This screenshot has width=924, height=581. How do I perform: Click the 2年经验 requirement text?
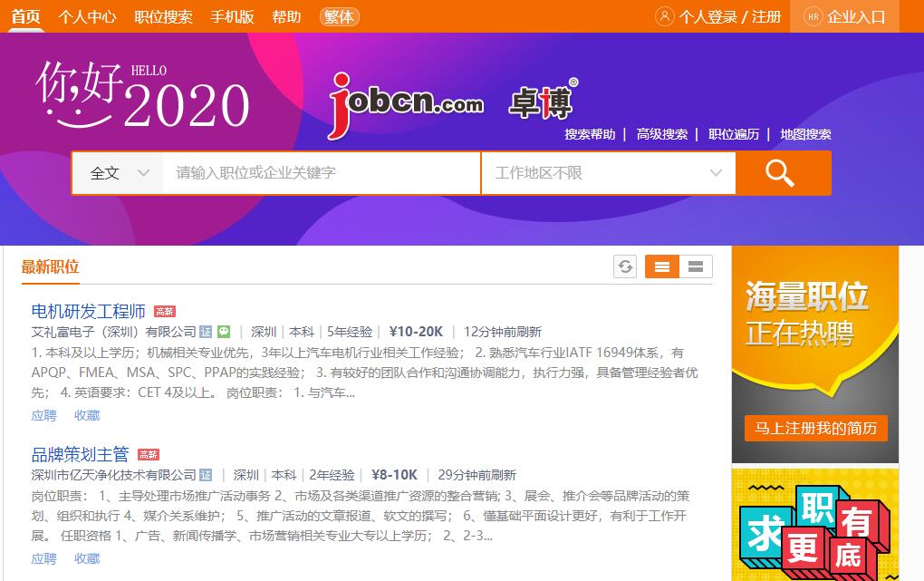pos(332,475)
